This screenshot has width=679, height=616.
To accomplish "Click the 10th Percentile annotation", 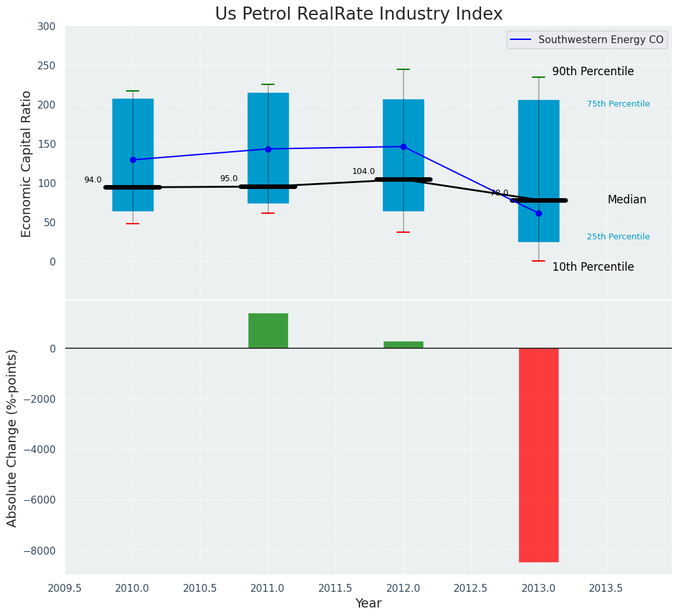I will click(593, 267).
